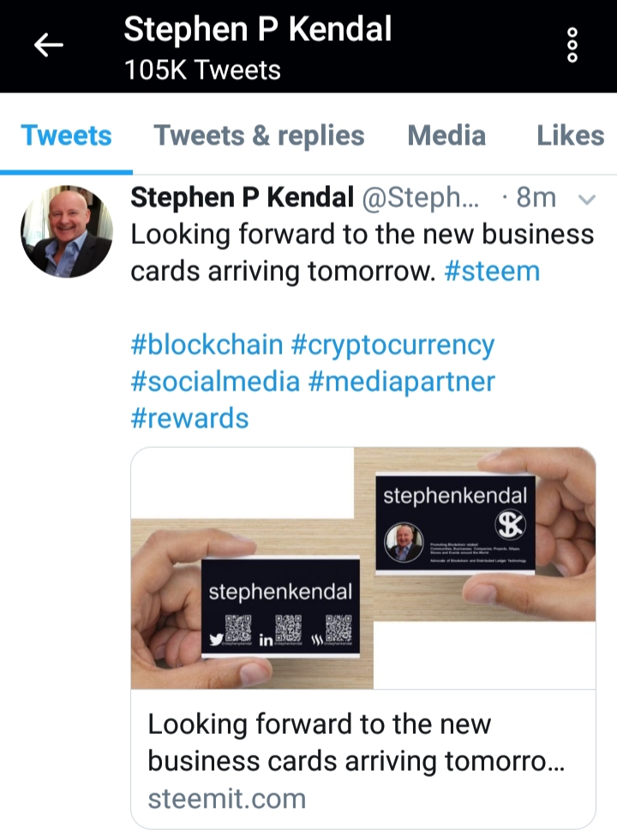Go to the Likes tab
This screenshot has width=617, height=840.
click(570, 135)
